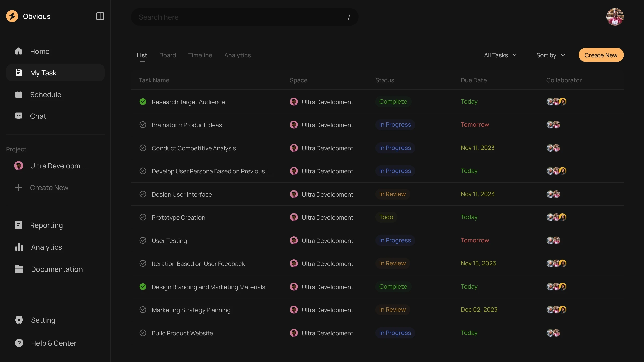Open the Chat panel icon
644x362 pixels.
(19, 116)
